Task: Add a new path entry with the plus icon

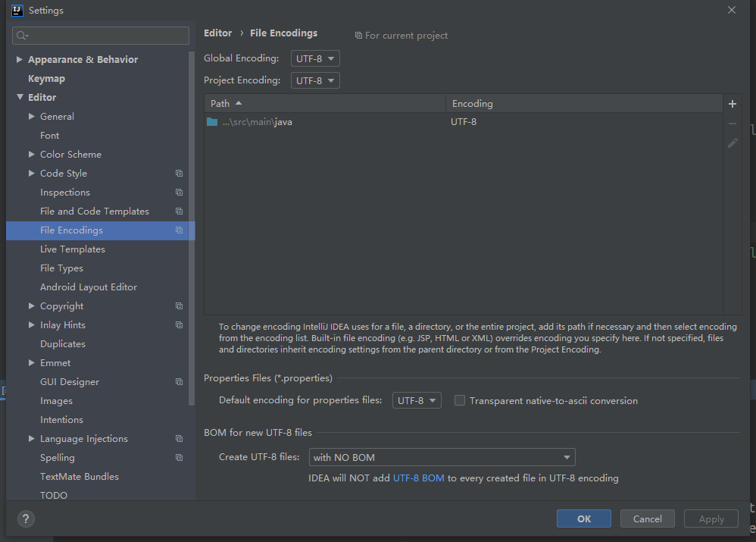Action: point(733,103)
